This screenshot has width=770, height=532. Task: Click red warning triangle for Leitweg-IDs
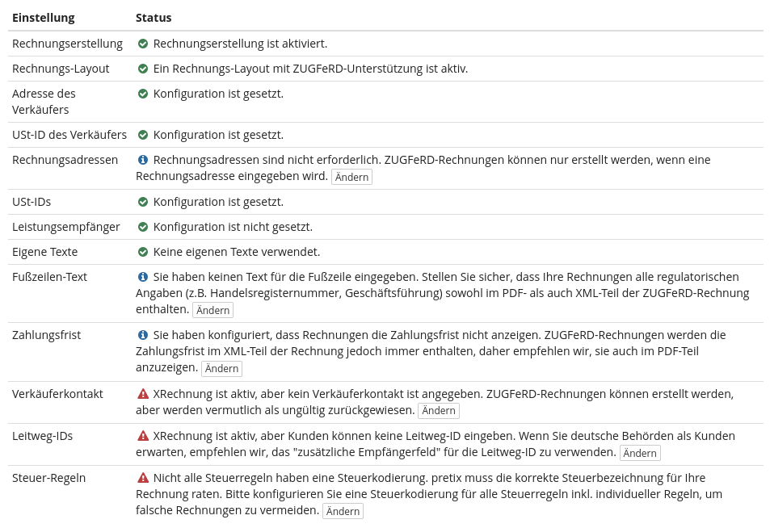click(143, 436)
